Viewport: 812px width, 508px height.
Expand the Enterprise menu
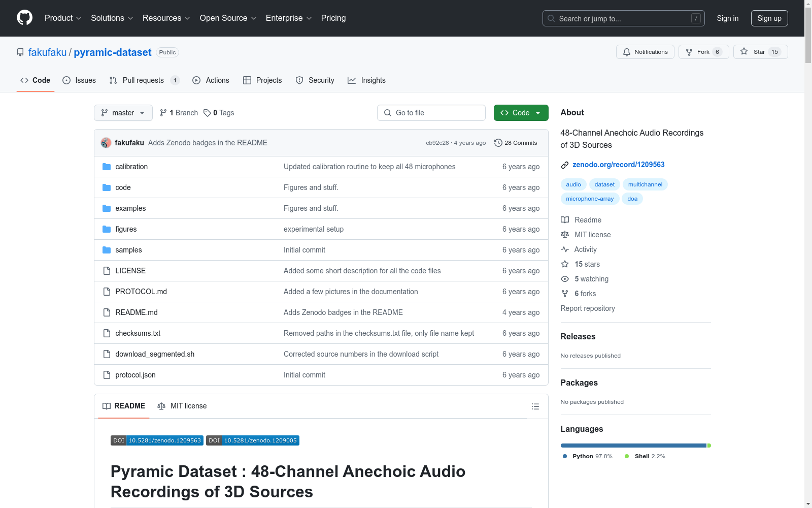click(289, 18)
